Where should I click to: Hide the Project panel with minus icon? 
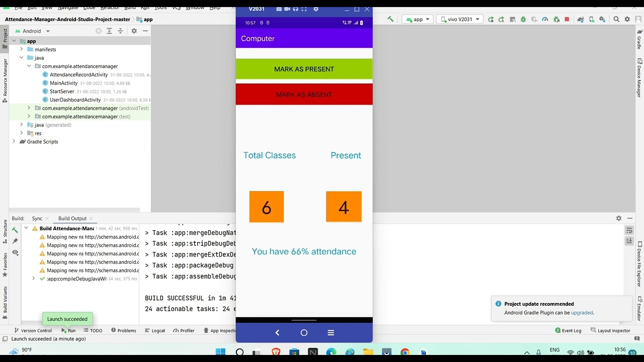(145, 31)
